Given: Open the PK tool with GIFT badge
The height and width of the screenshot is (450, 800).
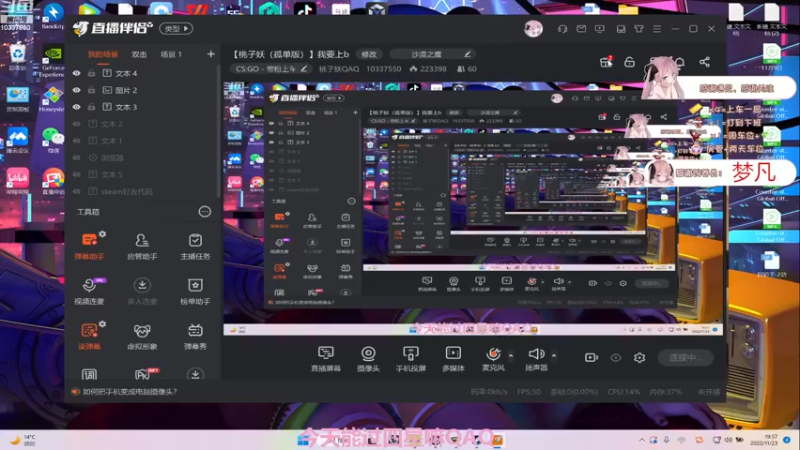Looking at the screenshot, I should pos(143,374).
